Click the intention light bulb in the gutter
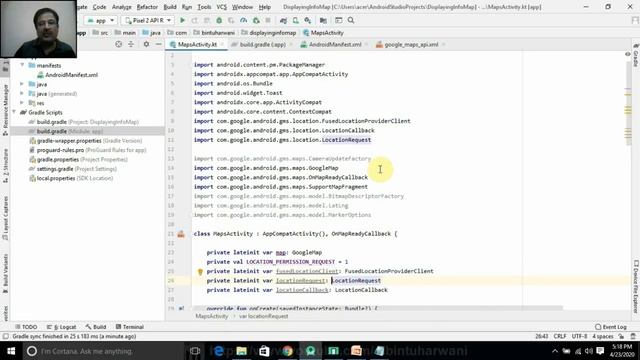Screen dimensions: 640x360 [200, 271]
